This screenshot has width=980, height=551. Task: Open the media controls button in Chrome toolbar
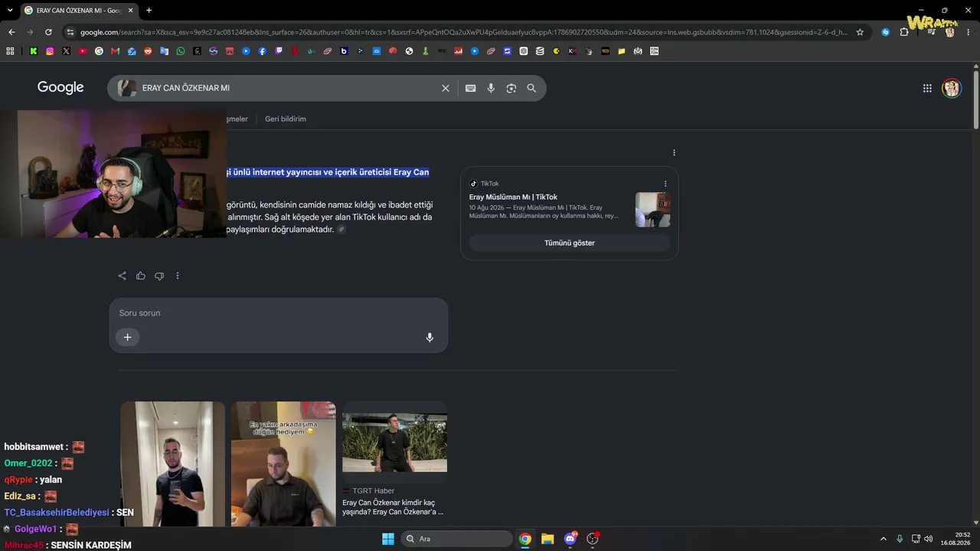click(x=931, y=32)
